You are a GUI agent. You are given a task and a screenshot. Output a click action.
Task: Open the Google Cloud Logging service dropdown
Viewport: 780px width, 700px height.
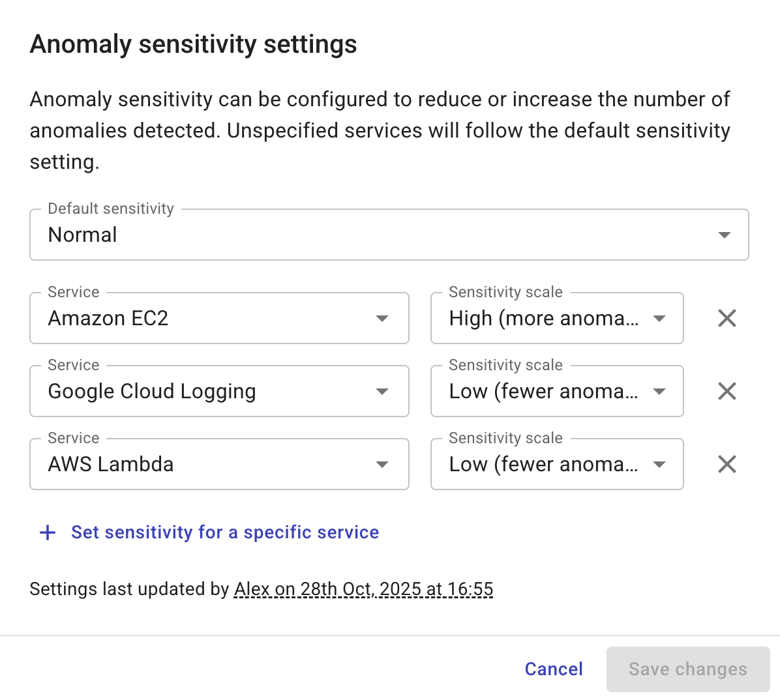(x=382, y=391)
